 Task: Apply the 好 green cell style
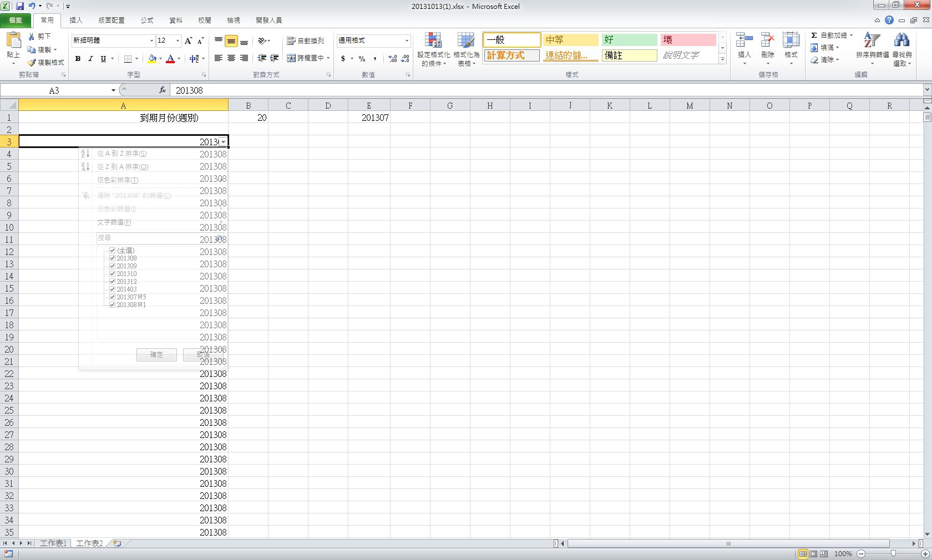[x=629, y=40]
